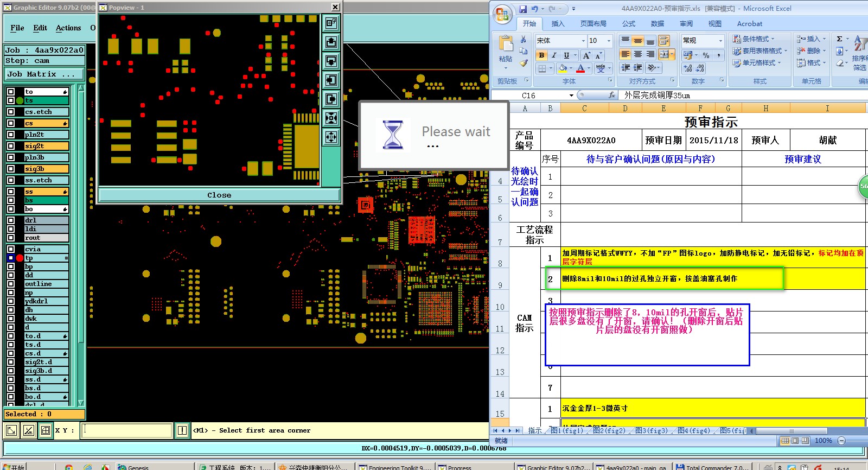Click the sixth Popview icon with outward arrows
Viewport: 868px width, 470px height.
[331, 118]
